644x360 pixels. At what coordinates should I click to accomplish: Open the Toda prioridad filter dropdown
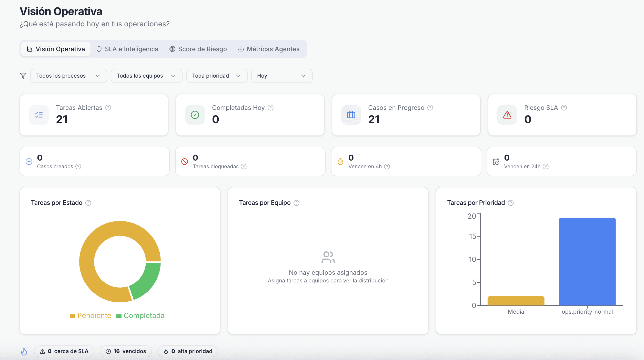tap(217, 76)
